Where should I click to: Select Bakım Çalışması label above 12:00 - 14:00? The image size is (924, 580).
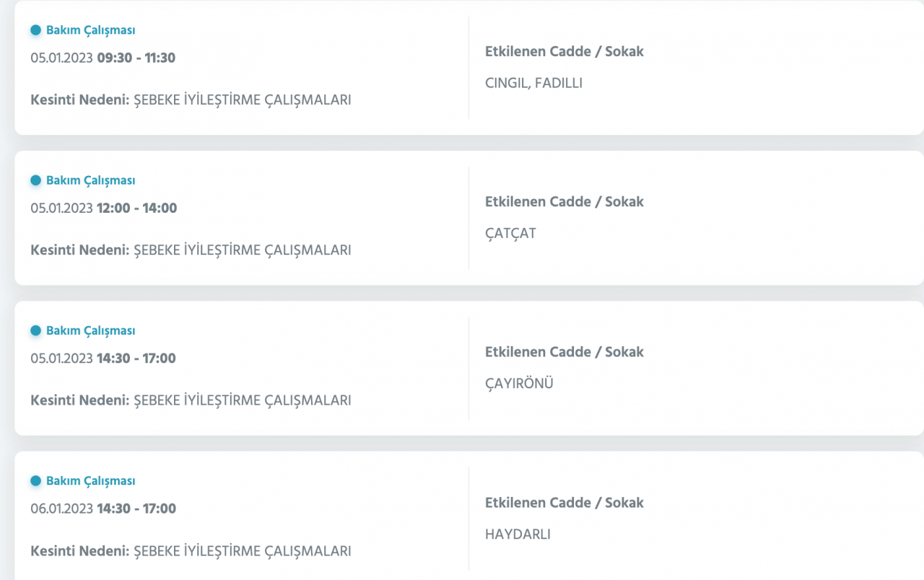click(x=90, y=180)
